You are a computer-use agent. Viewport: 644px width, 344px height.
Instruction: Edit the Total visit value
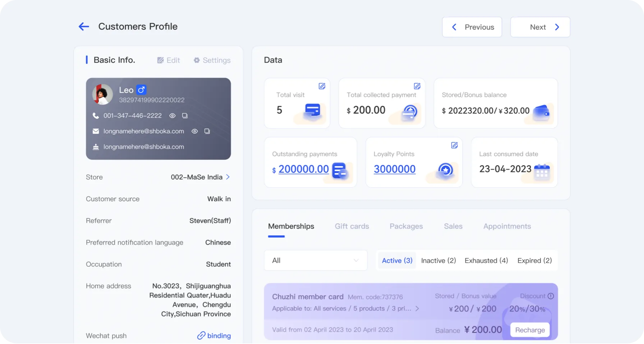[321, 86]
